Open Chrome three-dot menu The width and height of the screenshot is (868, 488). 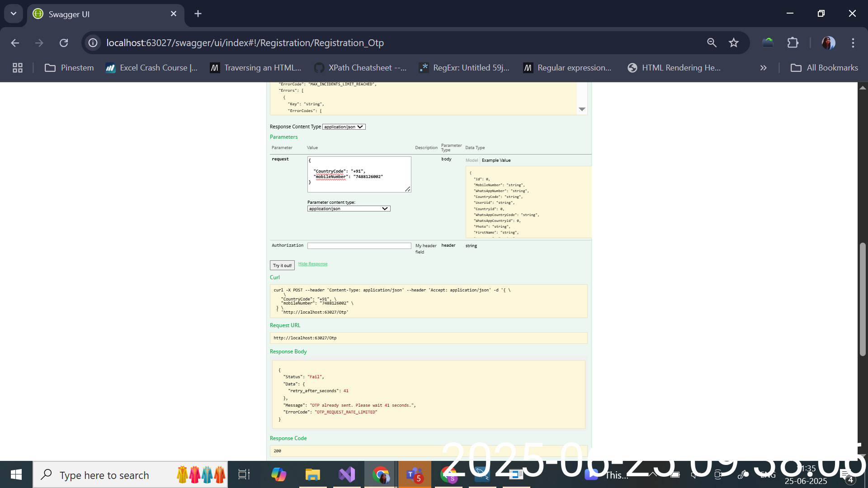tap(853, 43)
